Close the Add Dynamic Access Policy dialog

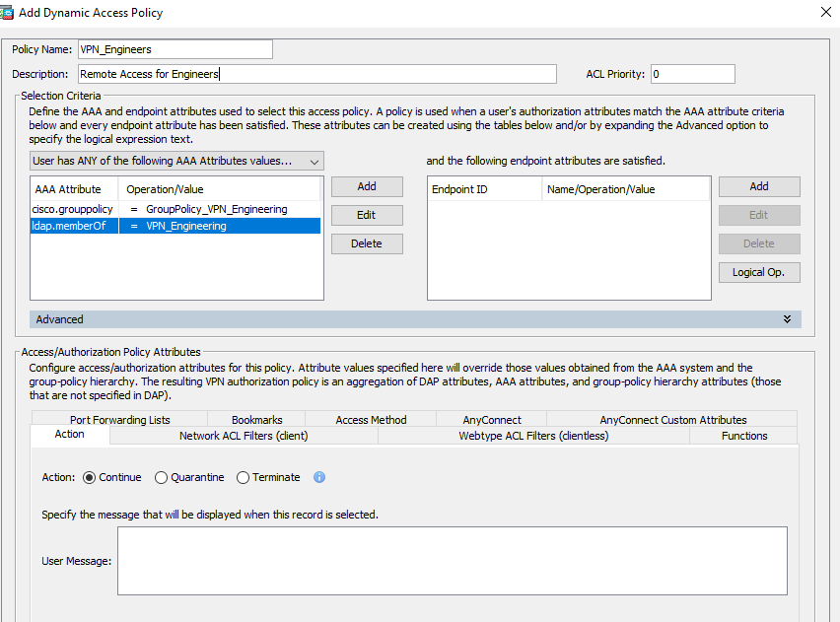pyautogui.click(x=824, y=13)
